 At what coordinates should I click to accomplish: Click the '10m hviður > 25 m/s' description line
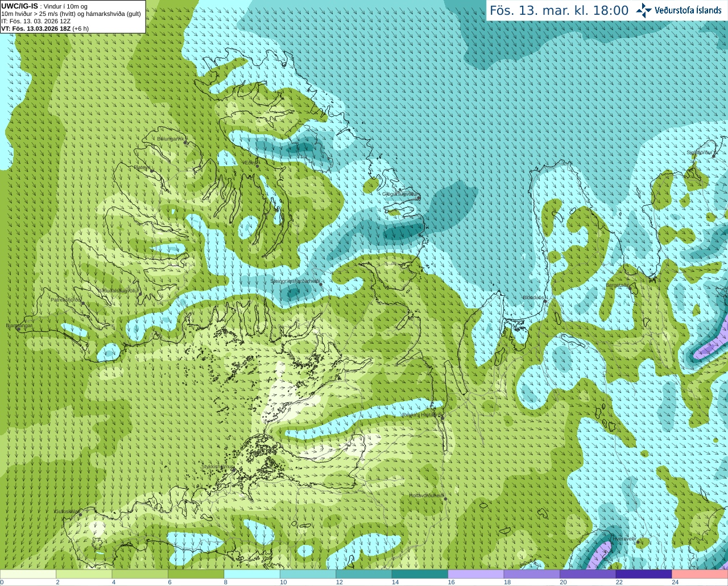(71, 14)
